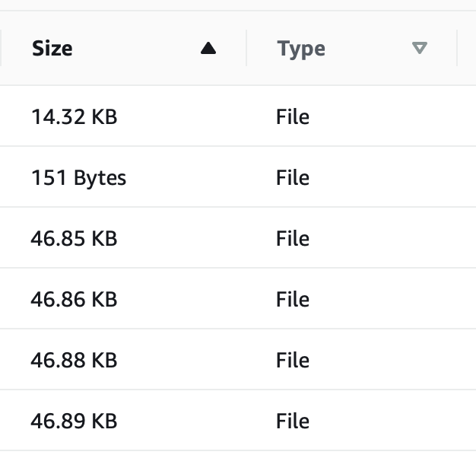Click the File type in the 14.32 KB row
The image size is (476, 458).
pos(293,117)
